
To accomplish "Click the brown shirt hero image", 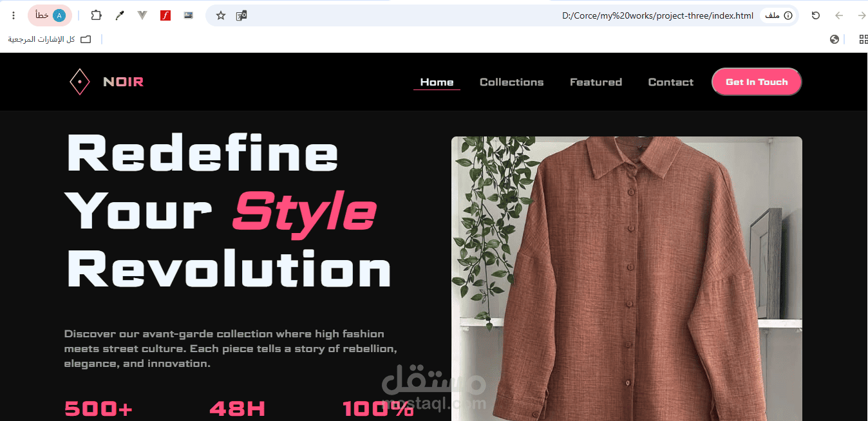I will [627, 279].
